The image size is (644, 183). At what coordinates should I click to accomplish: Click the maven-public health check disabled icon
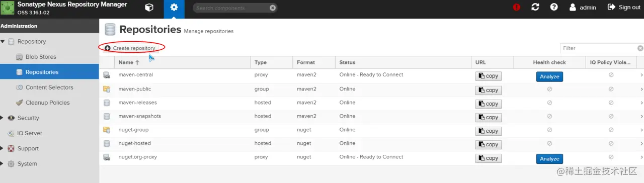point(549,89)
